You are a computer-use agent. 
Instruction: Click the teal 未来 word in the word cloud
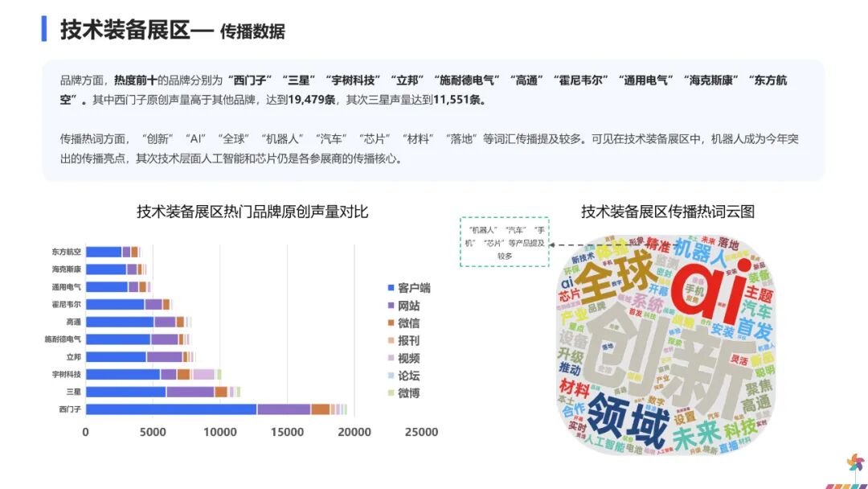click(x=696, y=434)
